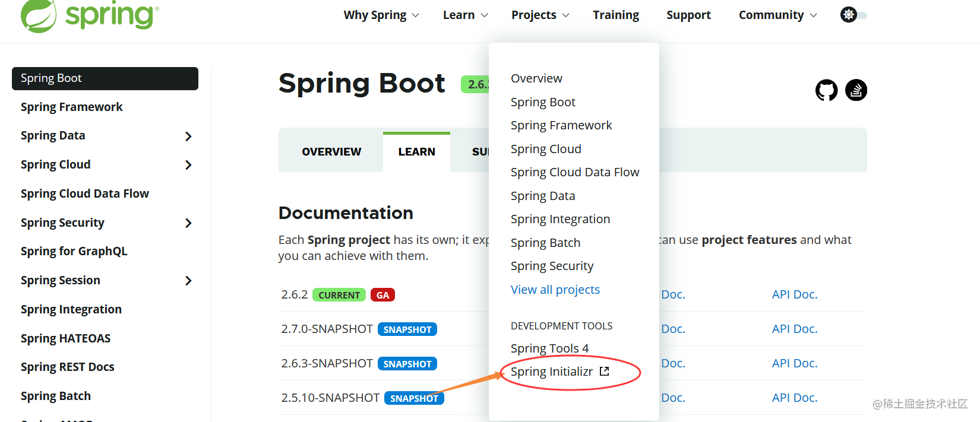
Task: Select Spring Data in Projects menu
Action: pos(543,196)
